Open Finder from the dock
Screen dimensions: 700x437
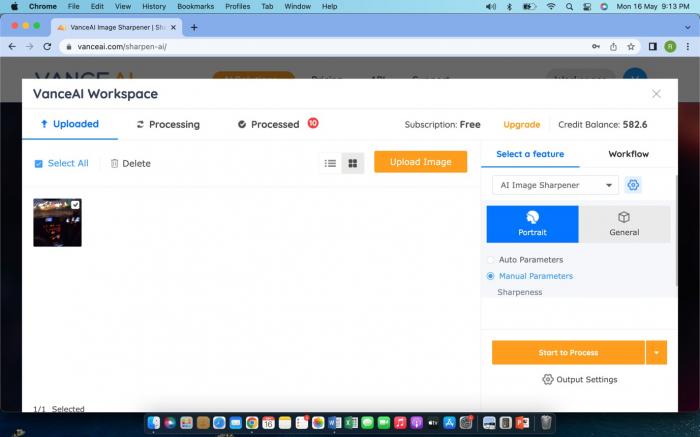[154, 422]
